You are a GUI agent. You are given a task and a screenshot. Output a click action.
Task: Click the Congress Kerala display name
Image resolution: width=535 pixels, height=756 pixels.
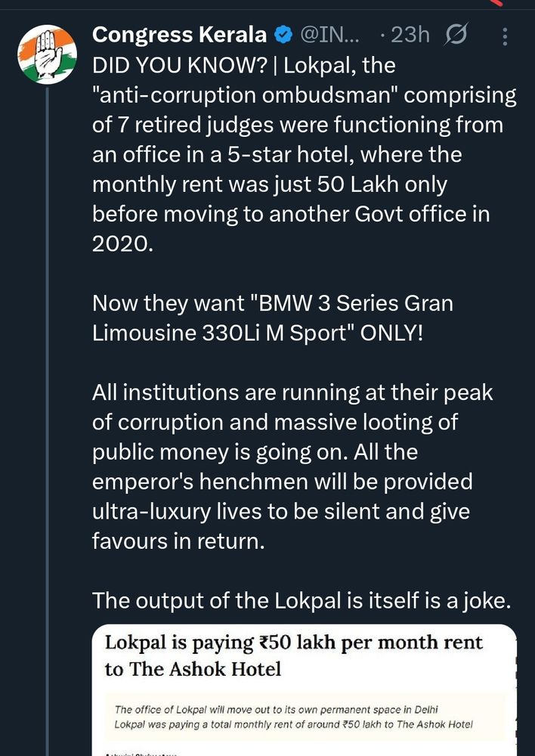coord(179,36)
